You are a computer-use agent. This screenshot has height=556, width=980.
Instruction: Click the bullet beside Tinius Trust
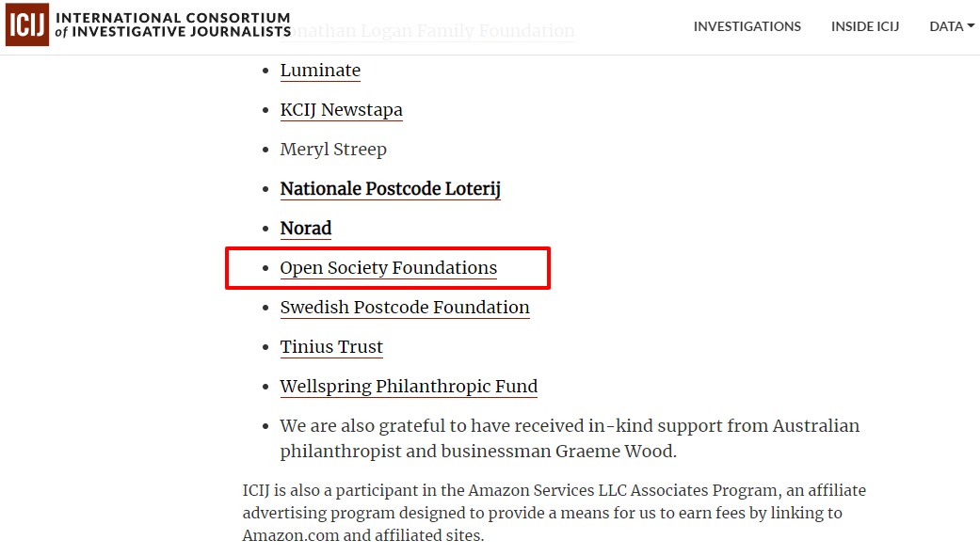click(x=265, y=347)
